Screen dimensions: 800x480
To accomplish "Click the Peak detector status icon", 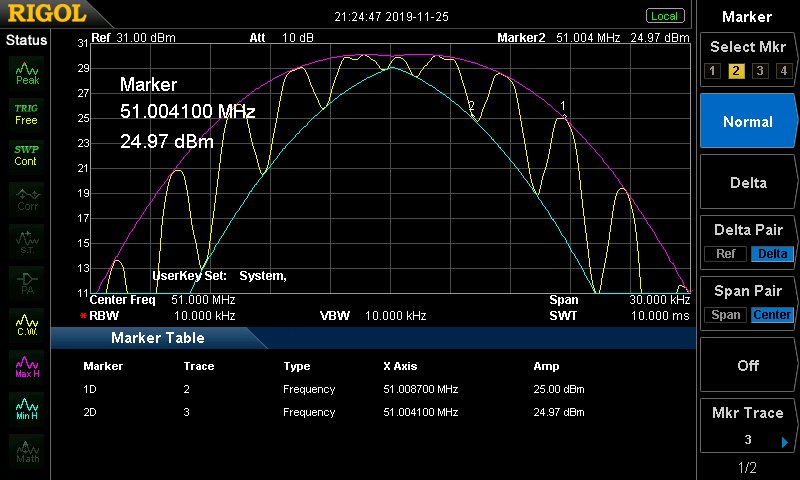I will pyautogui.click(x=26, y=73).
